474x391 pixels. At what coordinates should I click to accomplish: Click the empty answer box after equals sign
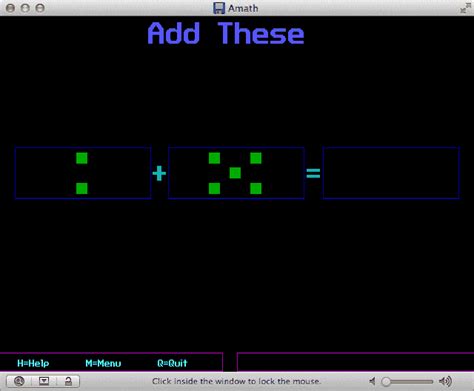pos(391,173)
